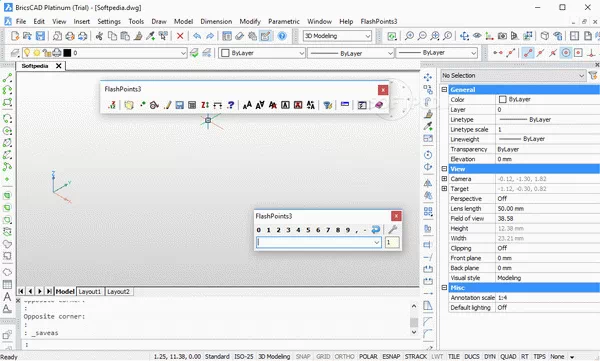Screen dimensions: 600x361
Task: Click the New drawing icon
Action: pyautogui.click(x=15, y=36)
